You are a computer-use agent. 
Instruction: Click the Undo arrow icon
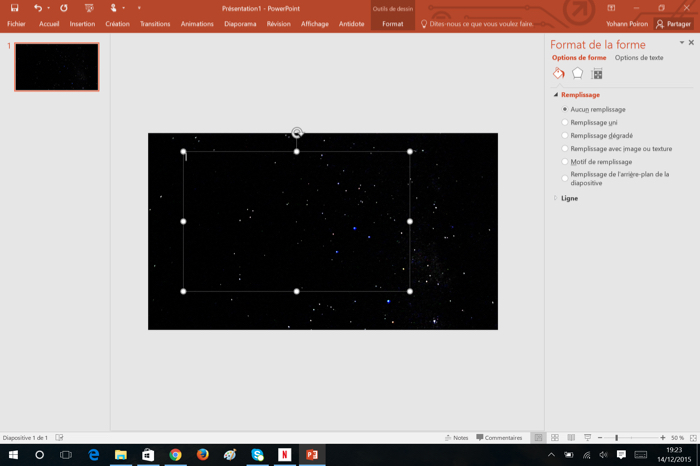click(x=38, y=8)
